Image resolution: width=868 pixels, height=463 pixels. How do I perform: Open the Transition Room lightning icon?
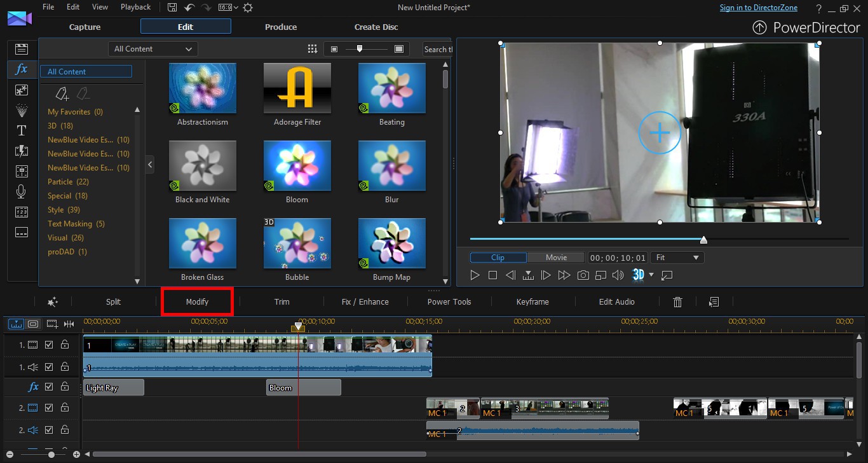click(22, 151)
